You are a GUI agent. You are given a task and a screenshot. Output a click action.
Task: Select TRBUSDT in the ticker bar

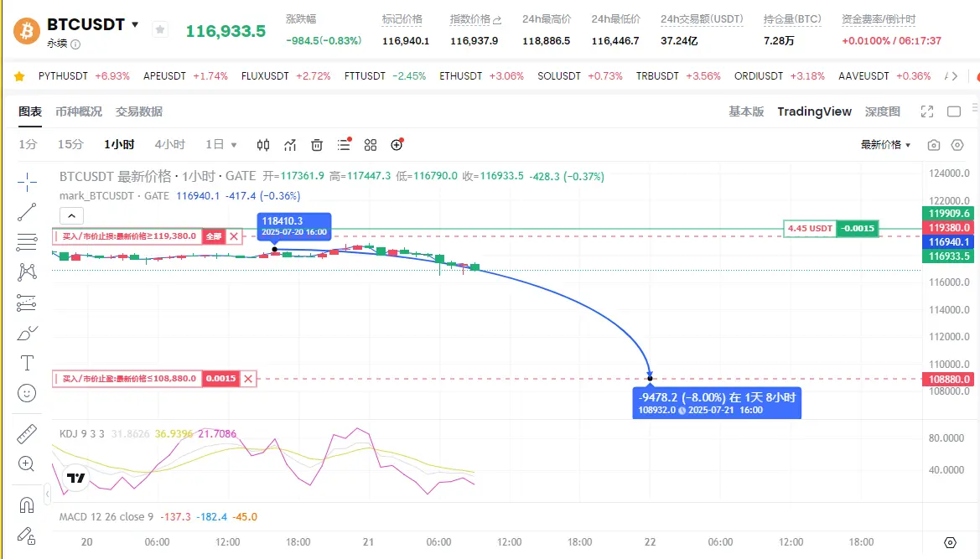click(x=657, y=76)
